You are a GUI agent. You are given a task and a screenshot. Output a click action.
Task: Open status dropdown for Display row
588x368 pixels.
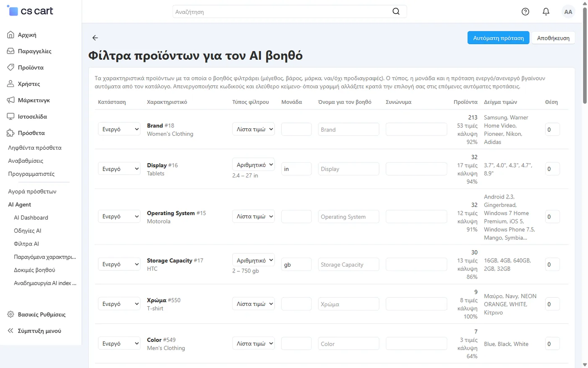point(119,169)
